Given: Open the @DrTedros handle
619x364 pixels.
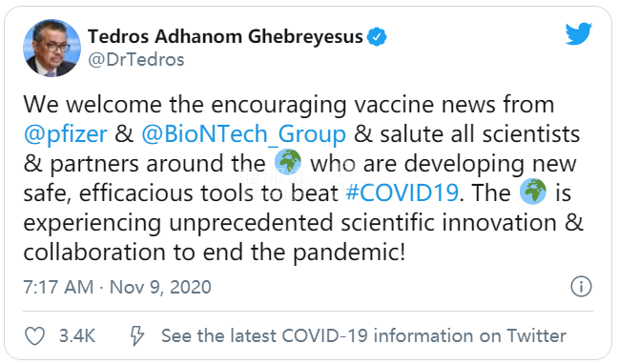Looking at the screenshot, I should (135, 60).
